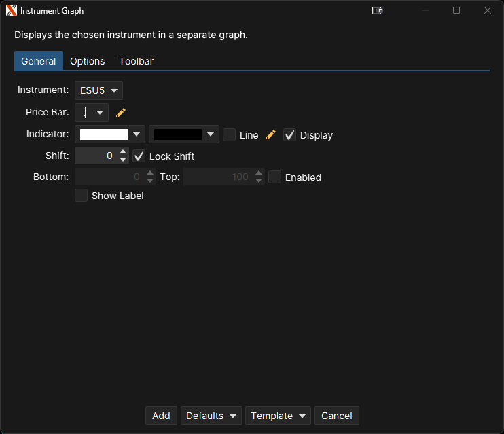
Task: Expand the Template dropdown menu
Action: click(x=278, y=416)
